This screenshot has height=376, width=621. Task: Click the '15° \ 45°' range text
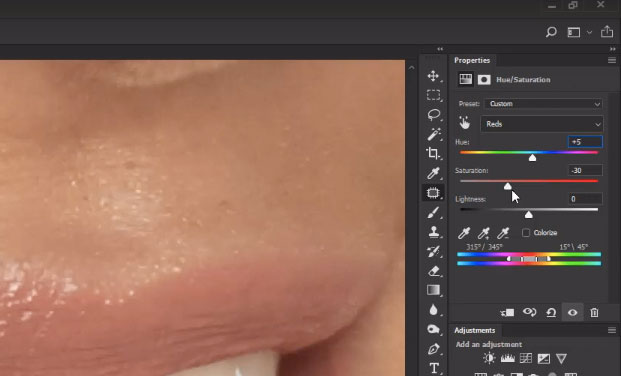coord(573,247)
